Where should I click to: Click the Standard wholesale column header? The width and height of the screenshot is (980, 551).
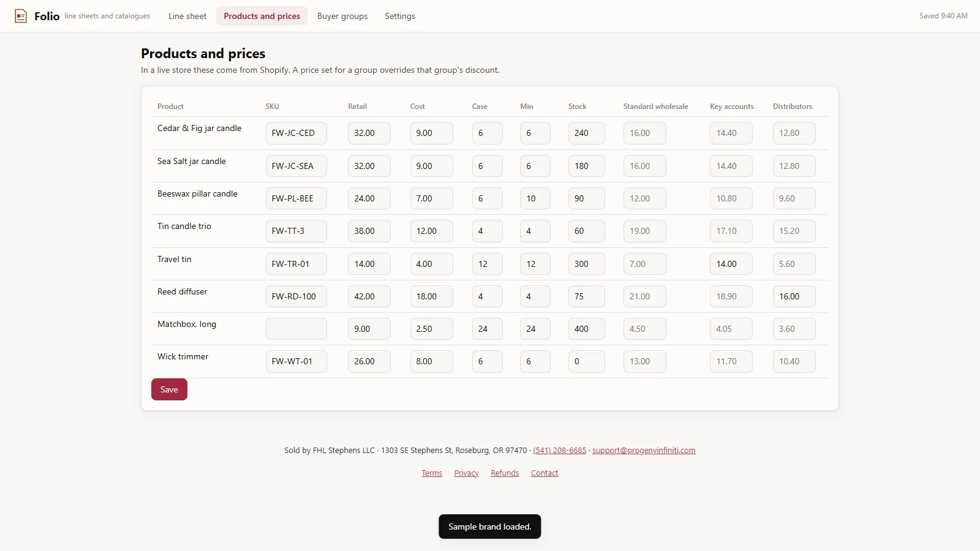coord(655,107)
